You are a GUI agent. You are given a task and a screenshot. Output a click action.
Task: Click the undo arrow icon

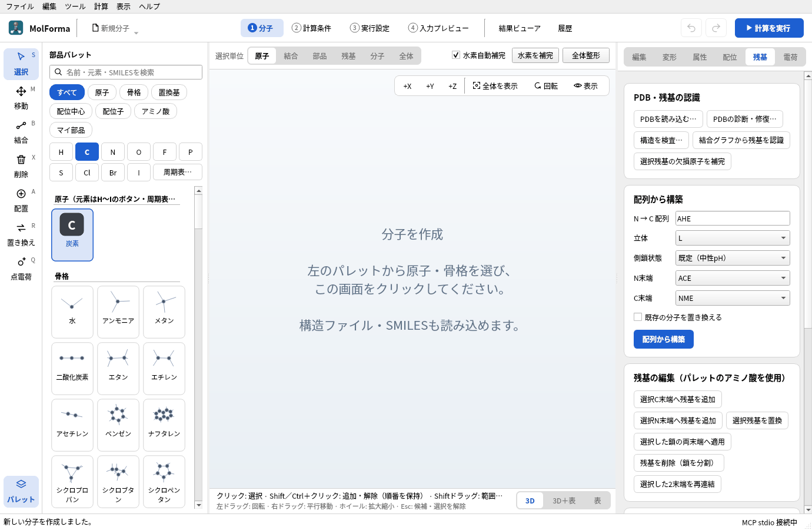click(691, 28)
